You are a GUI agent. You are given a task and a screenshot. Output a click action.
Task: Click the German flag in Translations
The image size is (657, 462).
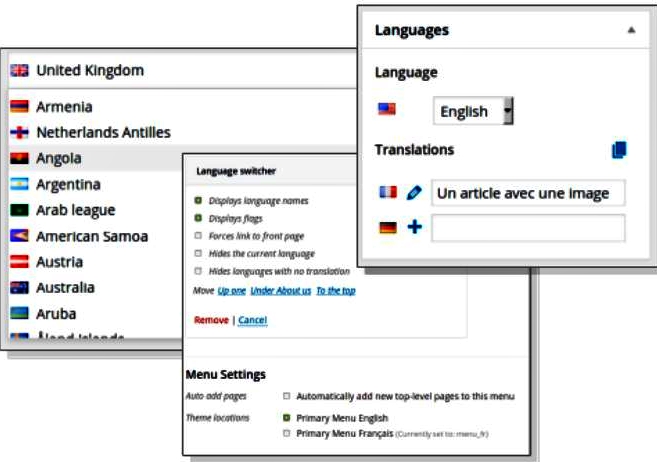[x=388, y=228]
